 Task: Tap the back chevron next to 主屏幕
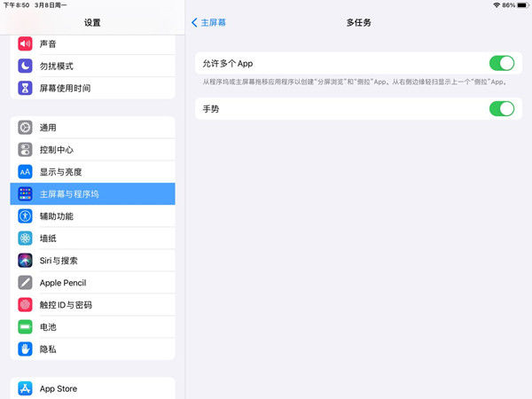pyautogui.click(x=194, y=23)
